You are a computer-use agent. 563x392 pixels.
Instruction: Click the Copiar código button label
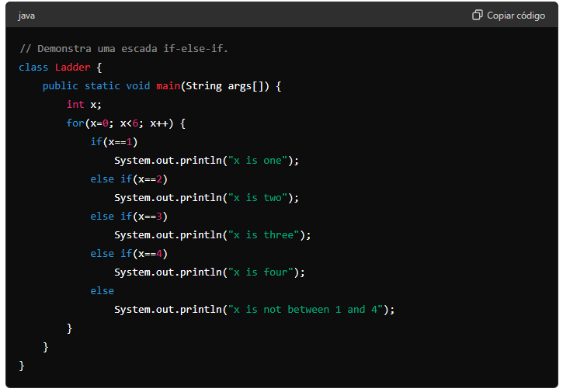[x=516, y=16]
